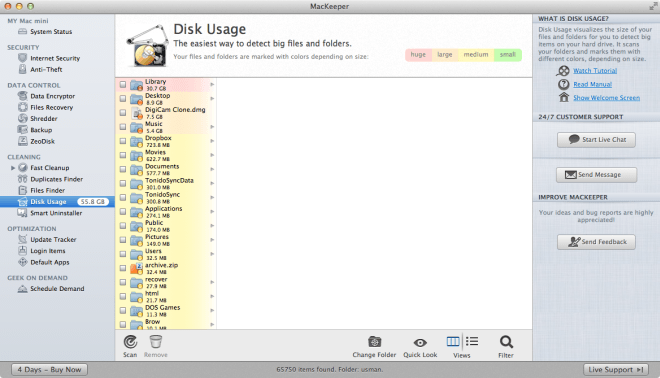Check the archive.zip checkbox

pyautogui.click(x=122, y=268)
